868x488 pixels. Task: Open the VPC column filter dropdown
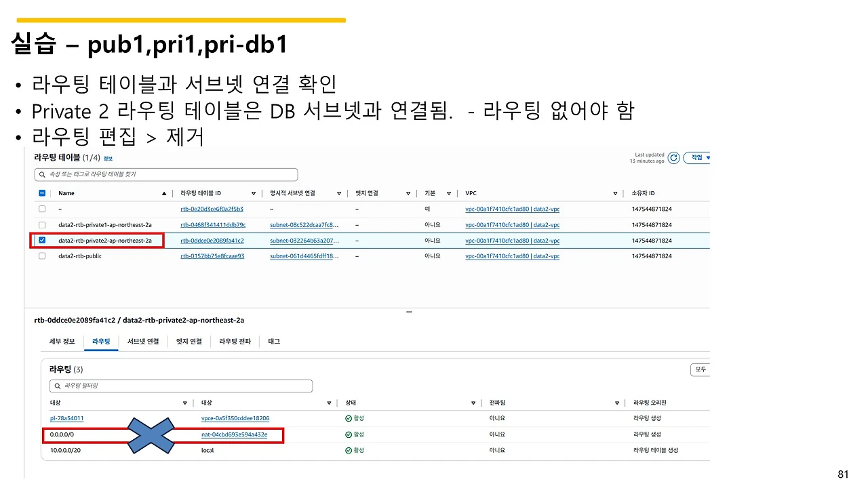click(x=615, y=193)
